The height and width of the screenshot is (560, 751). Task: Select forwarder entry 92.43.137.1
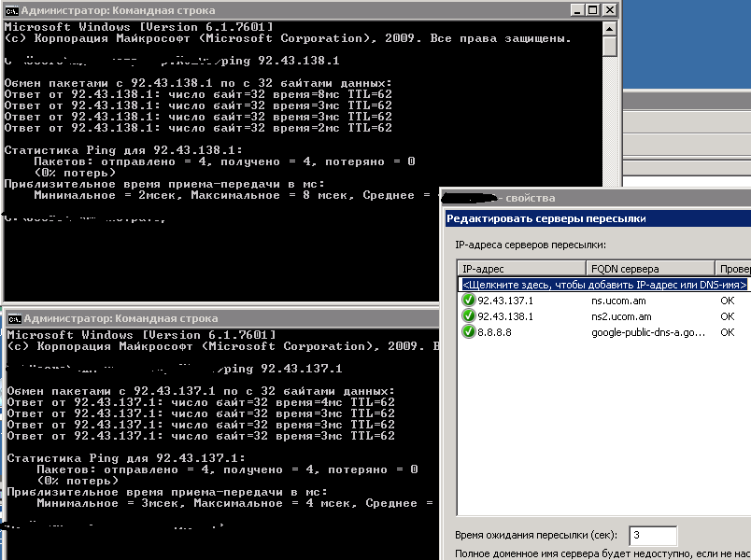click(x=505, y=301)
